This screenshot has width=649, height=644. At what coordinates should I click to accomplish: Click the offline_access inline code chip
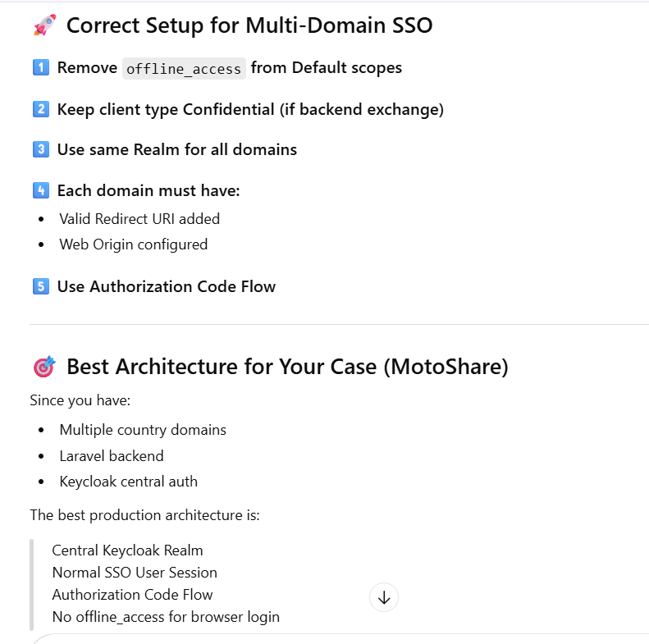[184, 69]
